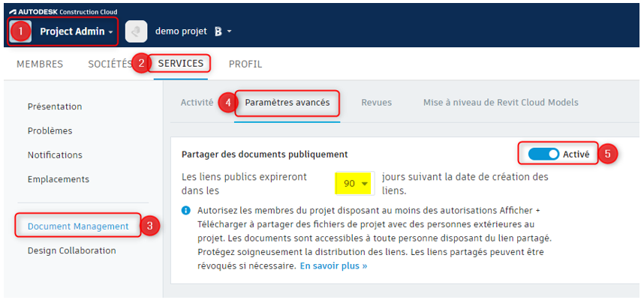Screen dimensions: 644x300
Task: Click the En savoir plus link
Action: tap(333, 265)
